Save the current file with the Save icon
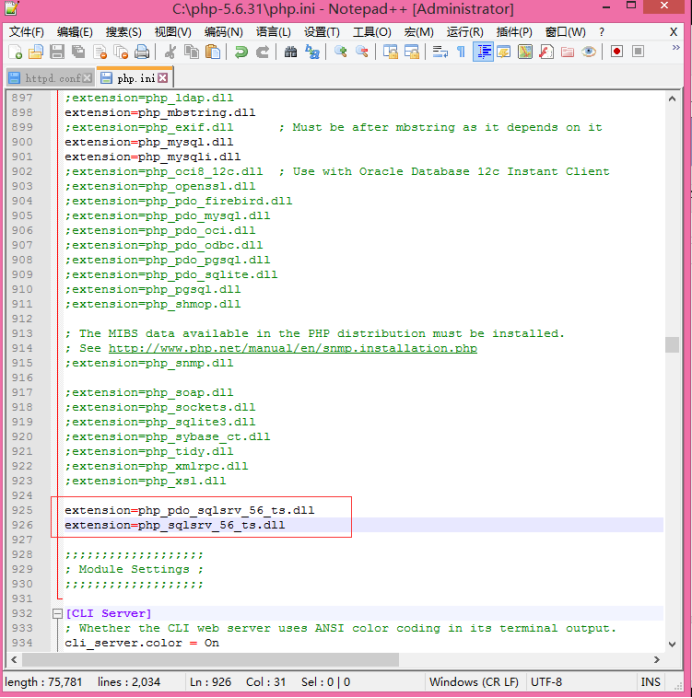 coord(57,52)
